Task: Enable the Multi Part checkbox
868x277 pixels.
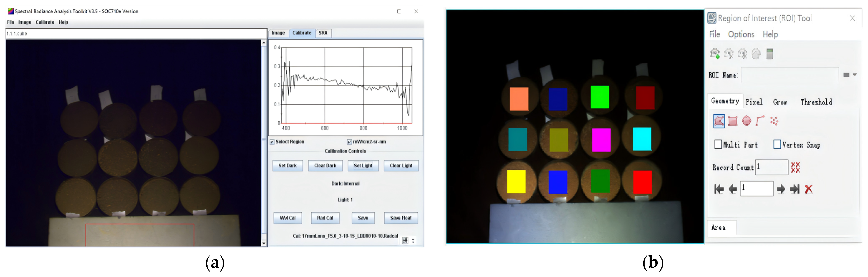Action: [x=718, y=145]
